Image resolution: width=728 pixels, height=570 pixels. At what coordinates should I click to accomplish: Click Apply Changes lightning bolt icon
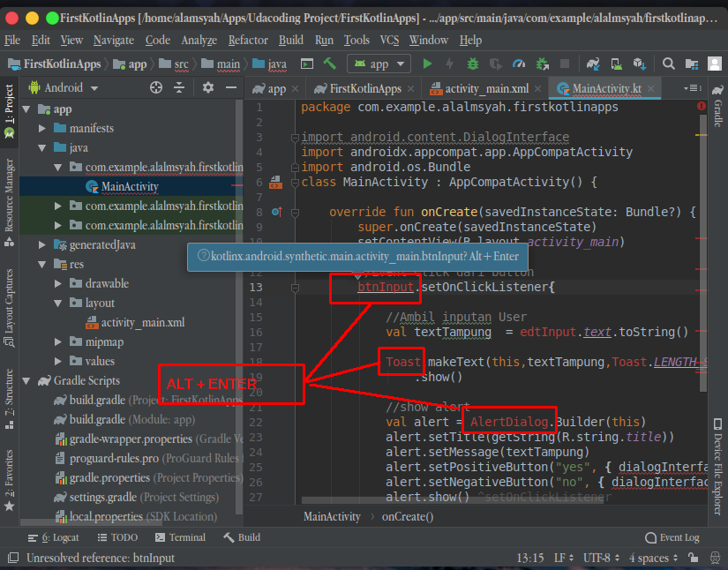pos(449,64)
